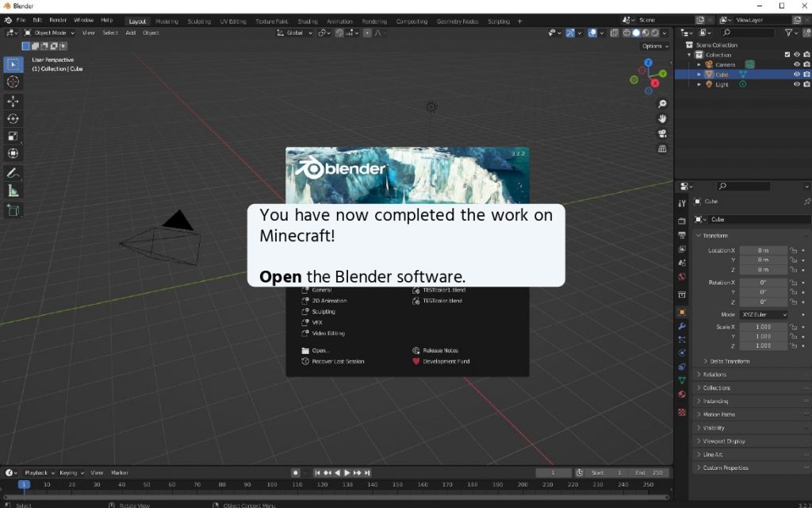Play animation forward in timeline

pos(347,473)
